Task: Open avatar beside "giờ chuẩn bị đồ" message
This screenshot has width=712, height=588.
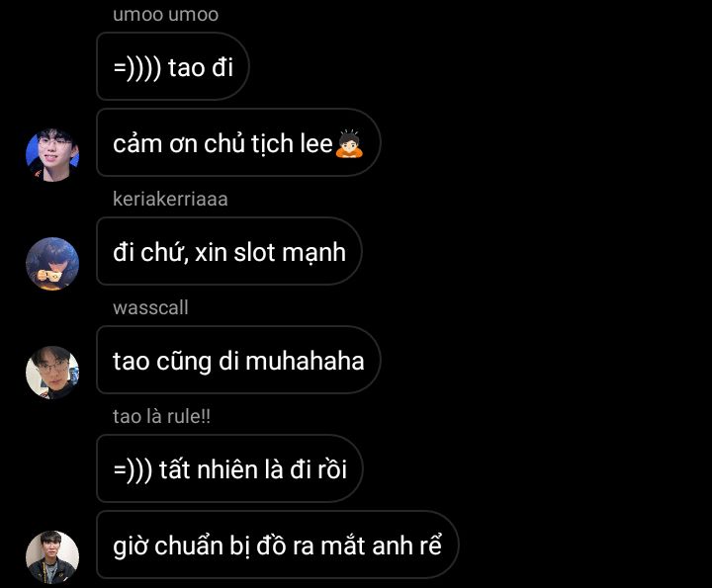Action: (52, 557)
